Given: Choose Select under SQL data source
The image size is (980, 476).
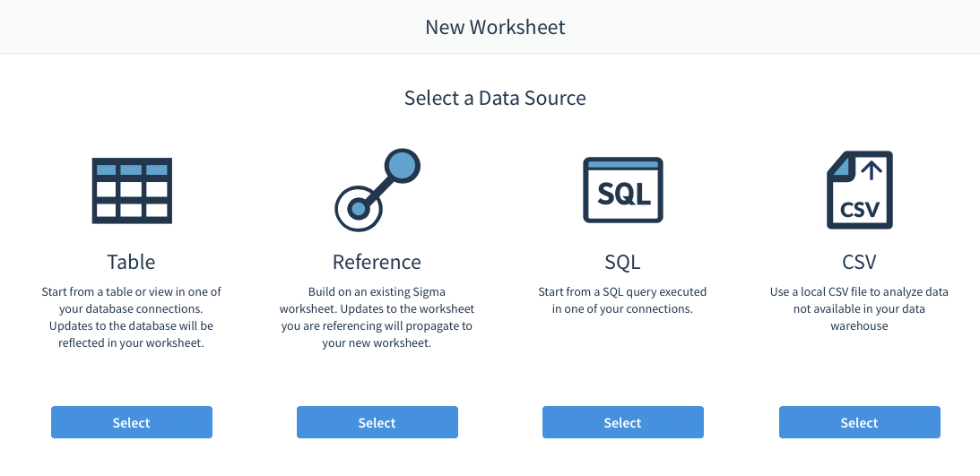Looking at the screenshot, I should 623,422.
